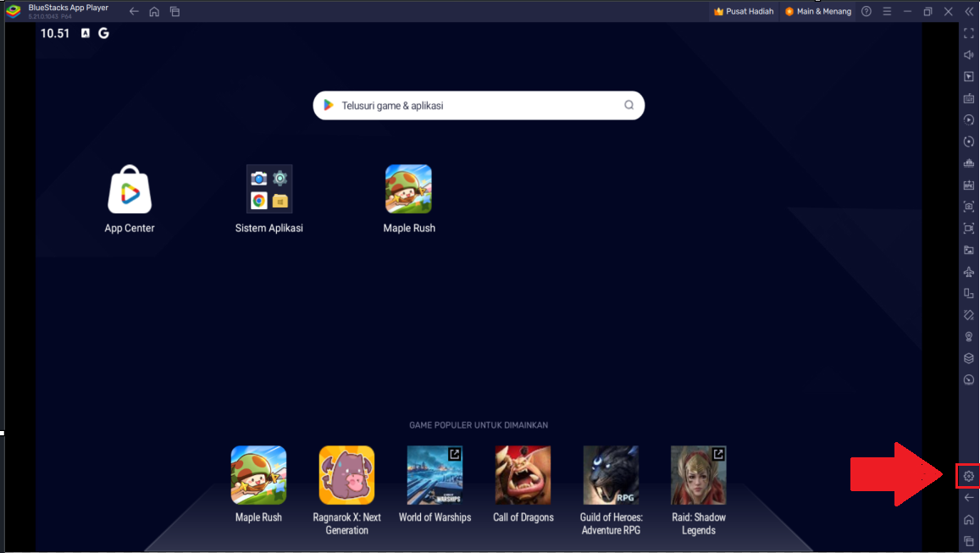Toggle the lock cursor sidebar icon
980x553 pixels.
[968, 77]
